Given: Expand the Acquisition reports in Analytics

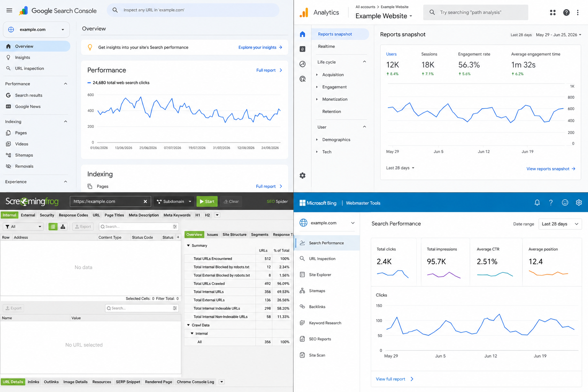Looking at the screenshot, I should 317,75.
